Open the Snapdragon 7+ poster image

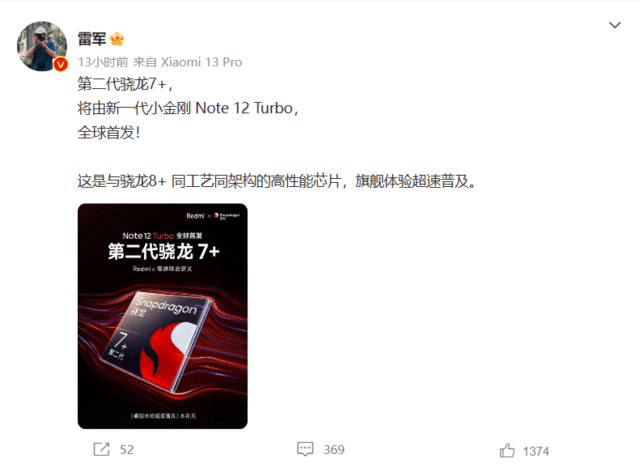click(162, 316)
